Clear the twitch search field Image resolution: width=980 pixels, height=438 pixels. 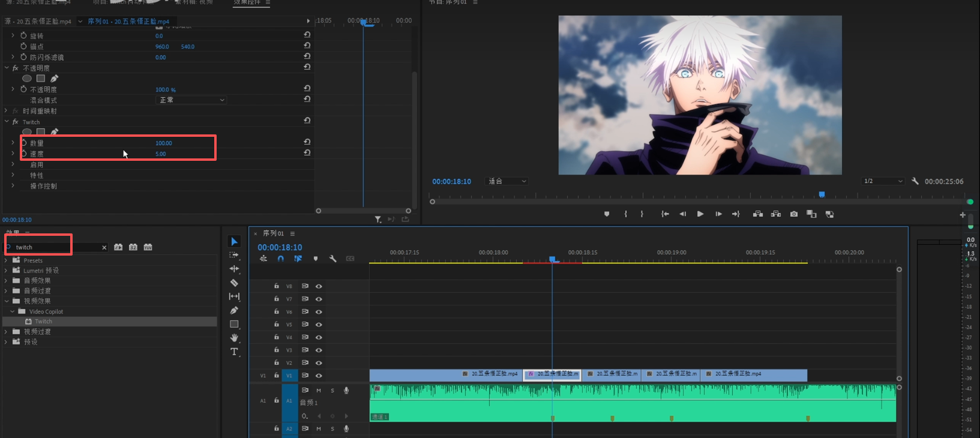[104, 248]
